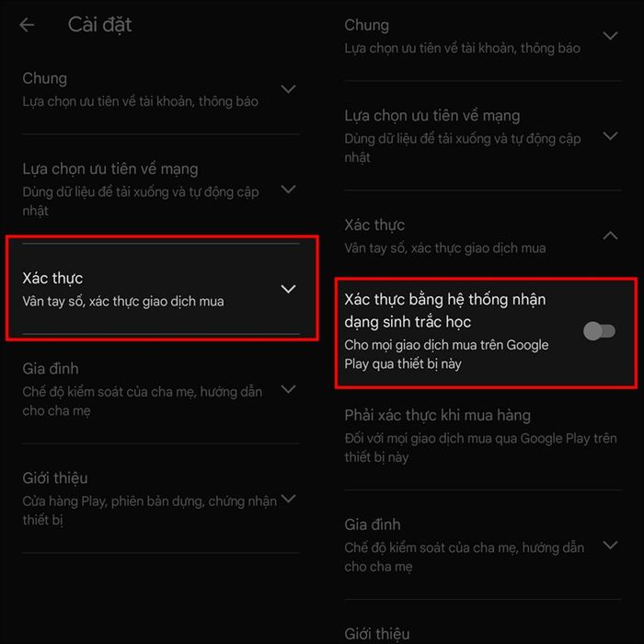Image resolution: width=644 pixels, height=644 pixels.
Task: Expand Chung chevron in right panel
Action: point(610,36)
